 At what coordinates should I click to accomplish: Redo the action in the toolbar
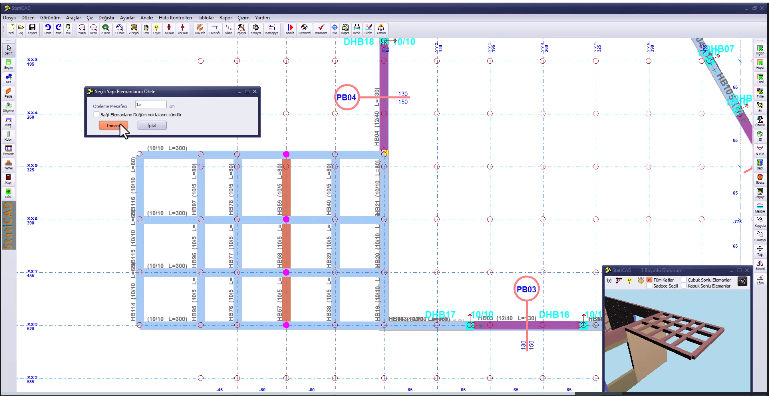pos(58,28)
